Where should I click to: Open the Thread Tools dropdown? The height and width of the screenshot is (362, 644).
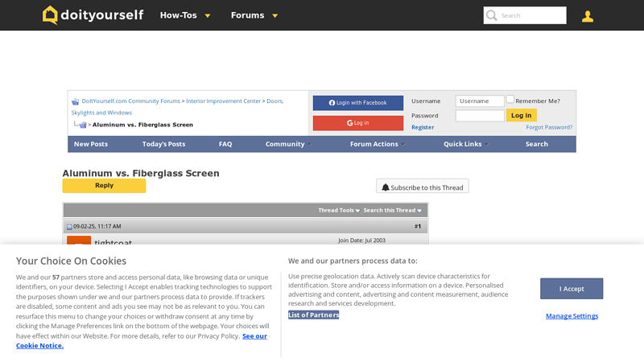pyautogui.click(x=338, y=211)
